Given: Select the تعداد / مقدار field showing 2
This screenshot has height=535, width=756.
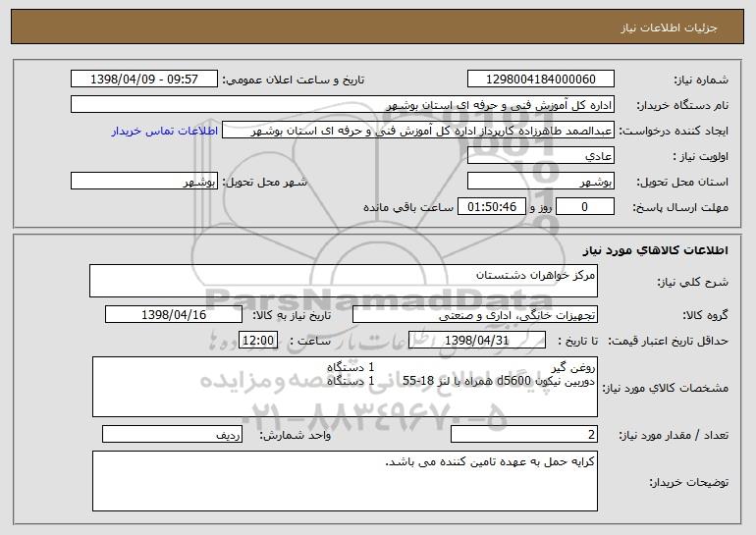Looking at the screenshot, I should coord(524,434).
